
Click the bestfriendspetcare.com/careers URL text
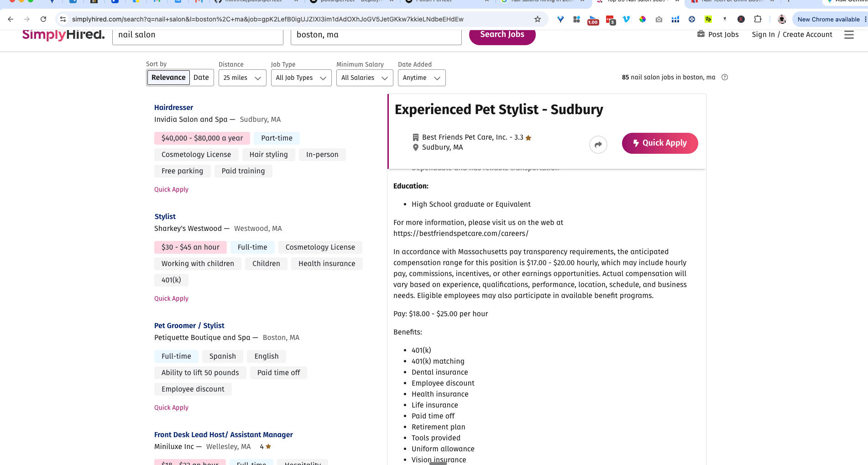(461, 234)
